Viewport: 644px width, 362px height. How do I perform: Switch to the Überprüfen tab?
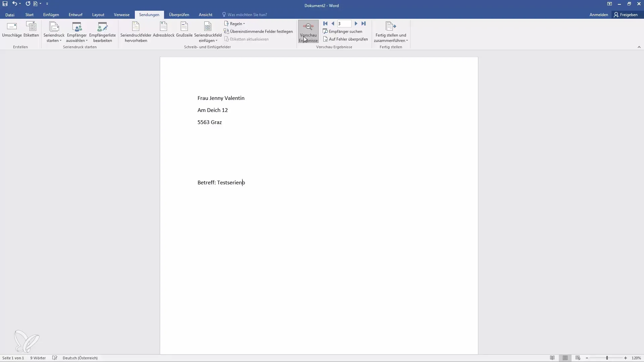pyautogui.click(x=179, y=15)
